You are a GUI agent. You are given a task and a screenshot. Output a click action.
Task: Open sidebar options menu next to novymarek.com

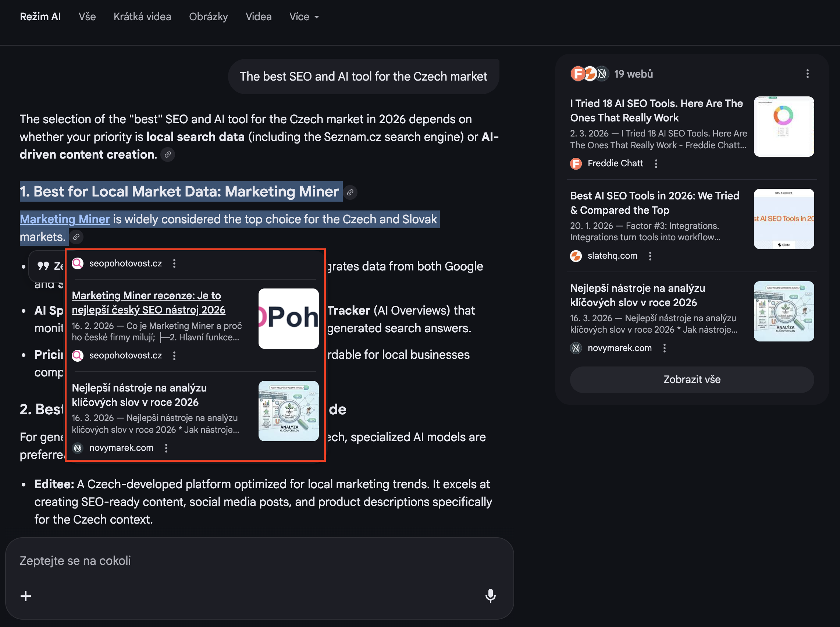(x=664, y=348)
